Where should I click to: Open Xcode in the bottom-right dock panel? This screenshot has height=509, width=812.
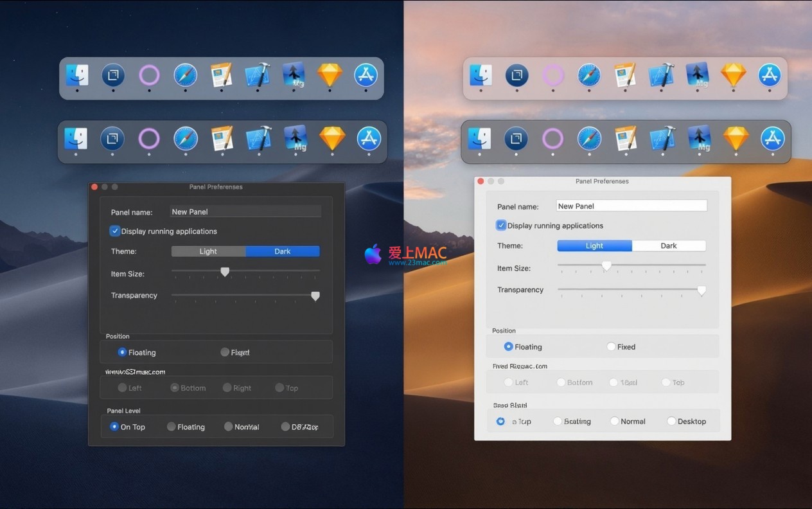[x=662, y=139]
